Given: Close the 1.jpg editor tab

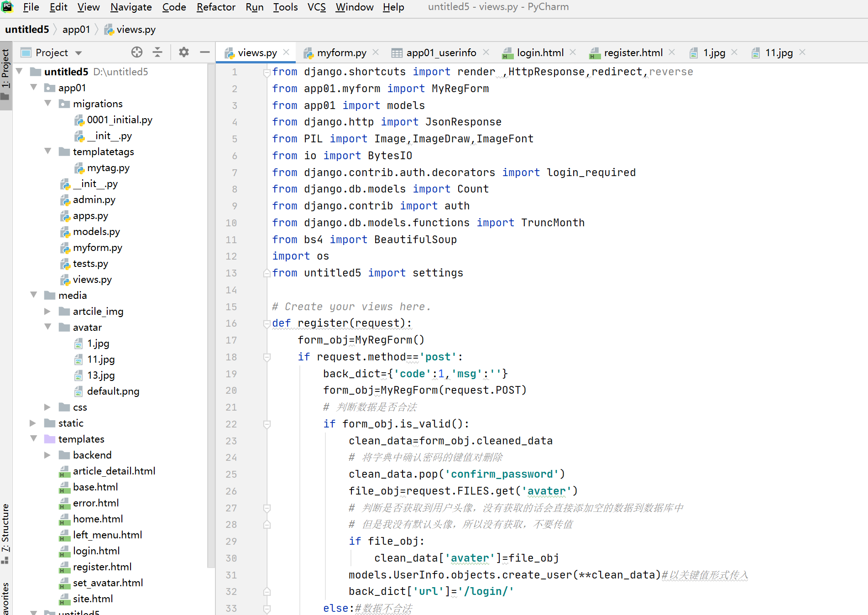Looking at the screenshot, I should pyautogui.click(x=734, y=52).
